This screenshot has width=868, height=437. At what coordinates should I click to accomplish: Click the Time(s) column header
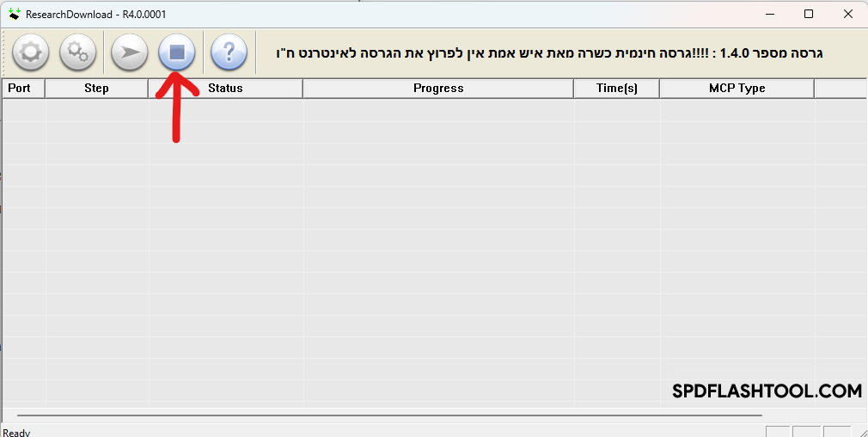(x=616, y=88)
